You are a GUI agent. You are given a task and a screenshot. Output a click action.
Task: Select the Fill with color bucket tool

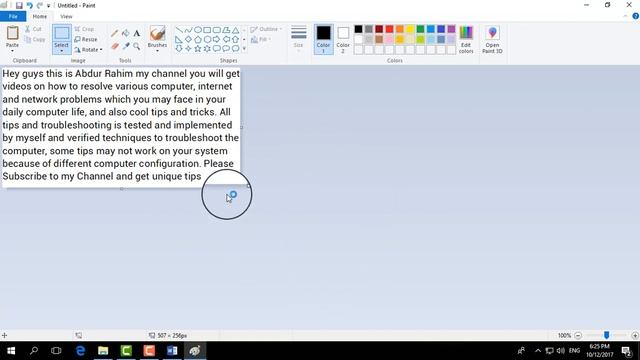pos(126,33)
